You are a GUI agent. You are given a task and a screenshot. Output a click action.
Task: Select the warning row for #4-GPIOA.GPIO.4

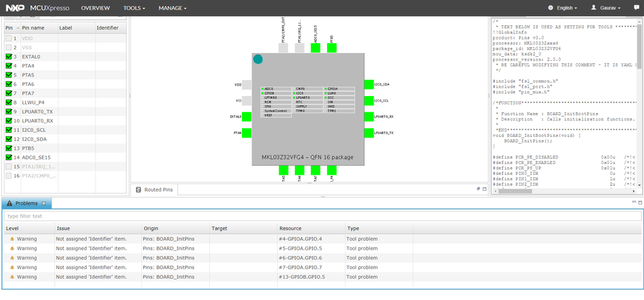tap(321, 239)
